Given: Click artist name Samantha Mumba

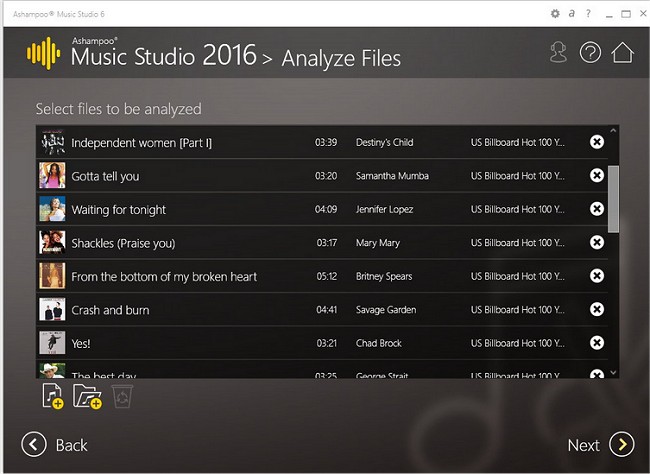Looking at the screenshot, I should tap(392, 176).
